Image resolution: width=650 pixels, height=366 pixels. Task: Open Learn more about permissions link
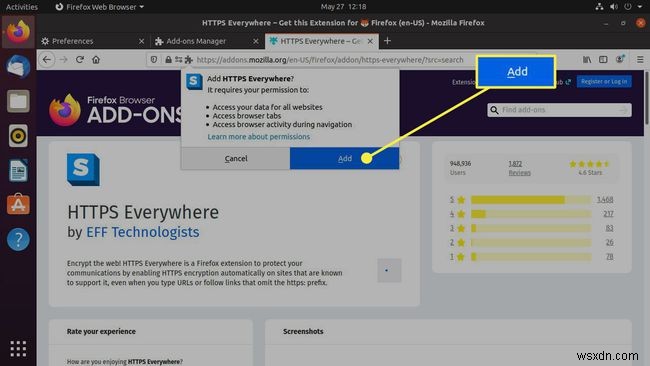259,136
